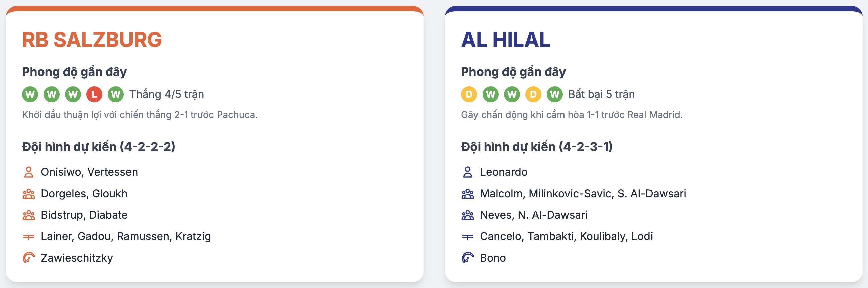Click the RB SALZBURG team heading
Image resolution: width=868 pixels, height=288 pixels.
92,40
